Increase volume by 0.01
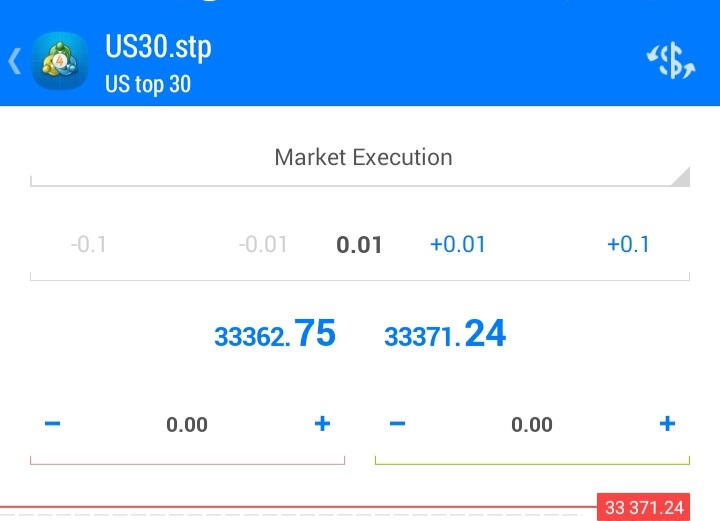This screenshot has height=521, width=720. tap(457, 245)
